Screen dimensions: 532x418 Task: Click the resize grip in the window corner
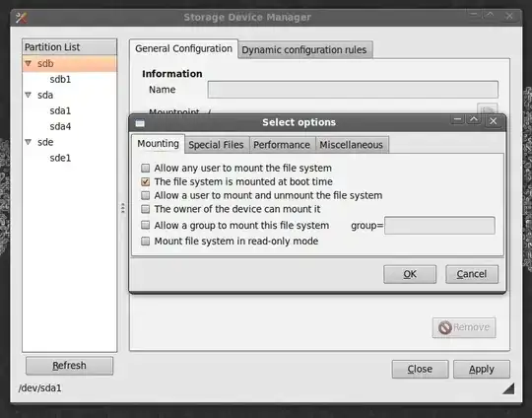[x=508, y=388]
